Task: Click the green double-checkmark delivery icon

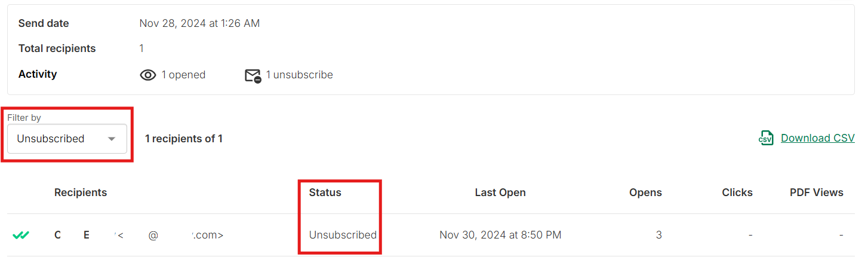Action: pyautogui.click(x=21, y=235)
